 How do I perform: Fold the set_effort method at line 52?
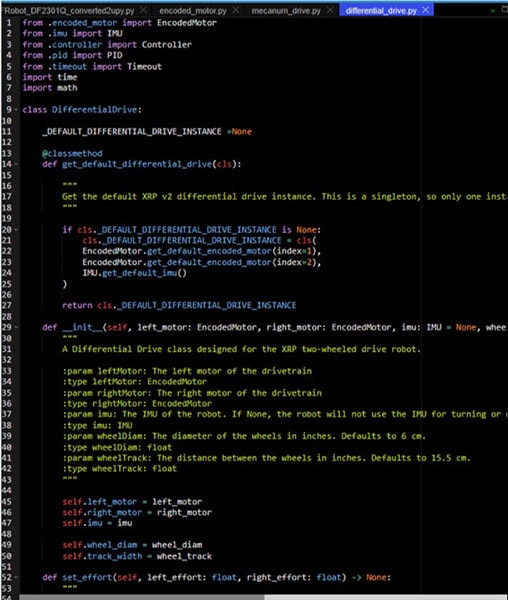pos(16,577)
